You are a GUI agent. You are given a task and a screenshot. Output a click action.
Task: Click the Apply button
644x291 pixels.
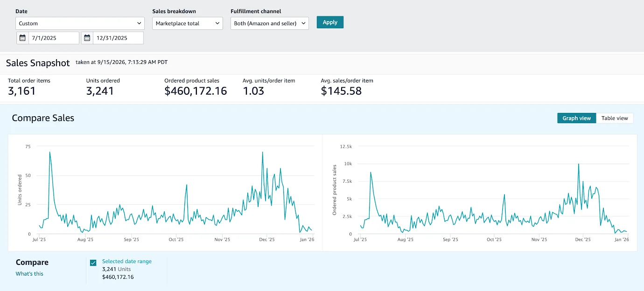pyautogui.click(x=330, y=22)
